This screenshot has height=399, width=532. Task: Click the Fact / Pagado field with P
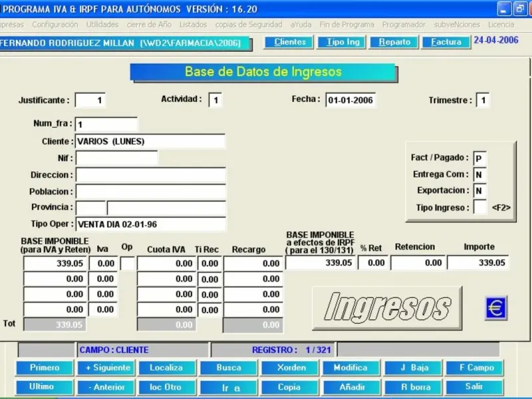[x=479, y=158]
